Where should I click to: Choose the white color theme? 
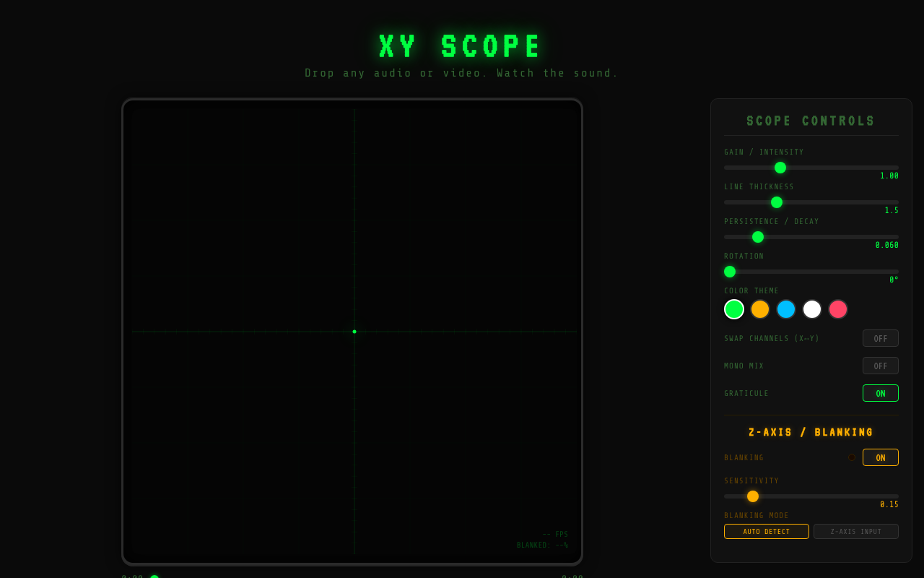click(812, 309)
